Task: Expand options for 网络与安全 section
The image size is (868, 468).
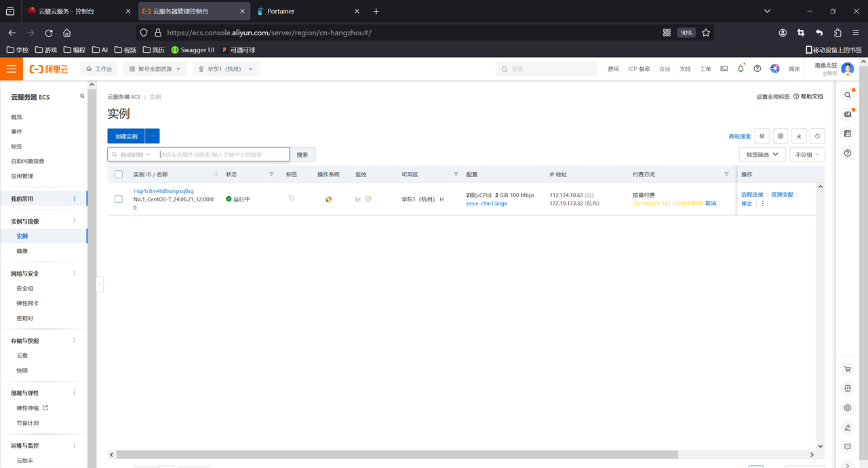Action: 75,273
